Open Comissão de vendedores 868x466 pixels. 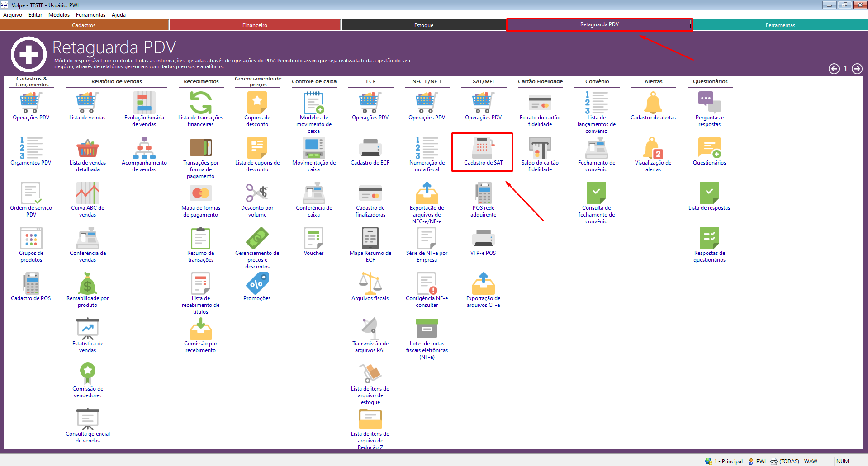click(x=88, y=381)
